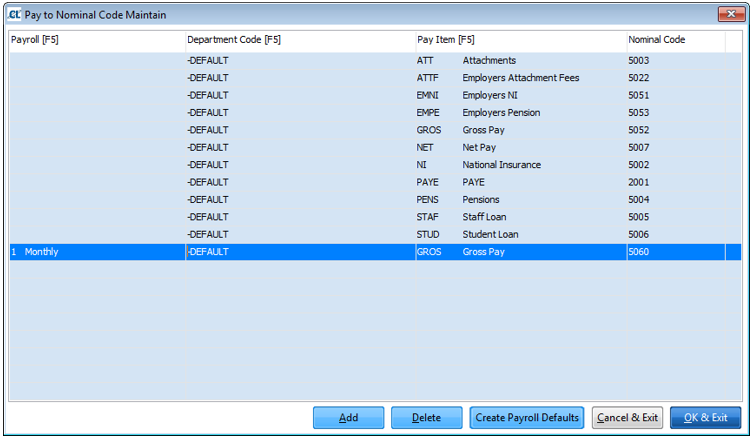755x437 pixels.
Task: Click the CL application icon in title bar
Action: point(14,15)
